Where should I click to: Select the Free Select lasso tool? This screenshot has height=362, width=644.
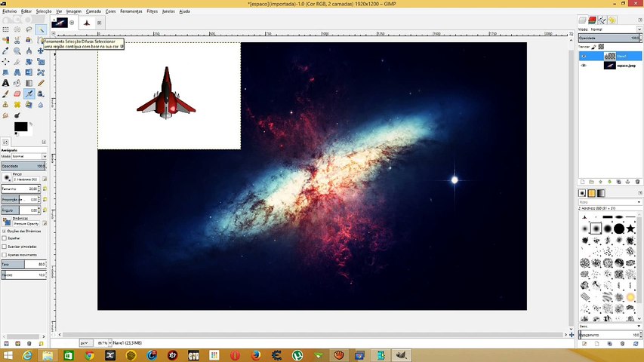(x=29, y=29)
